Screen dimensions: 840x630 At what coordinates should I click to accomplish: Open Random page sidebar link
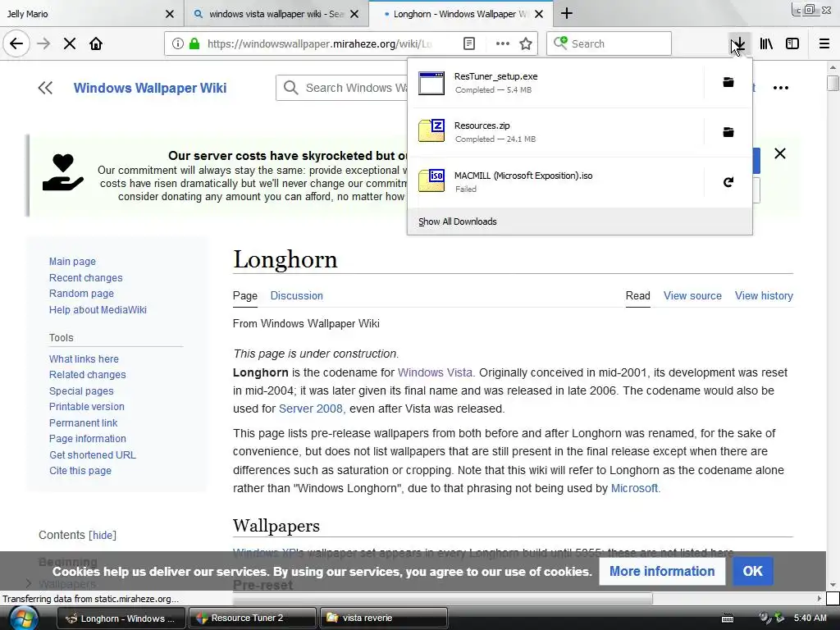pos(81,294)
